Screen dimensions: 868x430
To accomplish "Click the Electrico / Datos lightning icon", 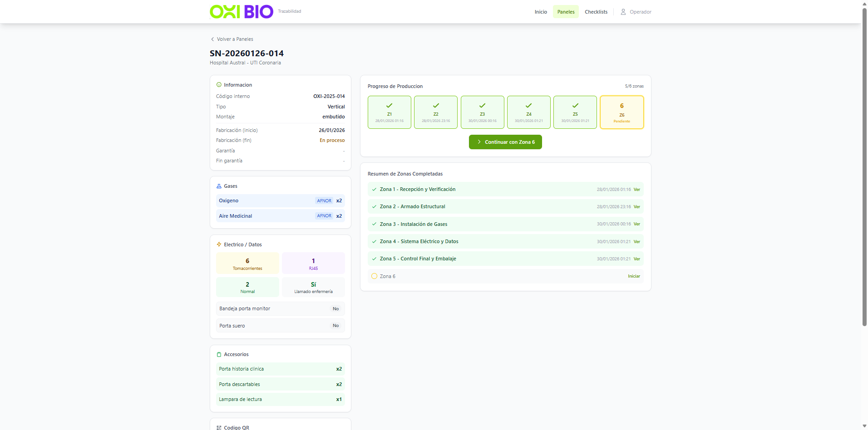I will (x=219, y=244).
